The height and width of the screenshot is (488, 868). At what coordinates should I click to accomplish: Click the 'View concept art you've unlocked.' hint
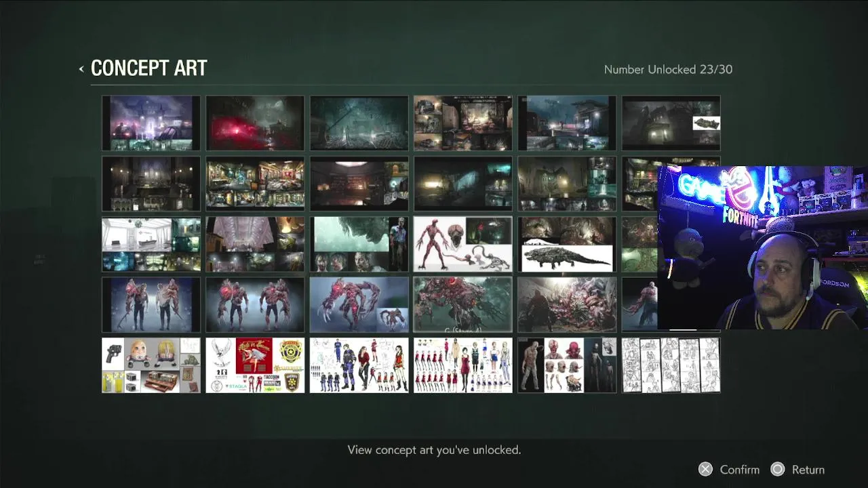coord(434,449)
